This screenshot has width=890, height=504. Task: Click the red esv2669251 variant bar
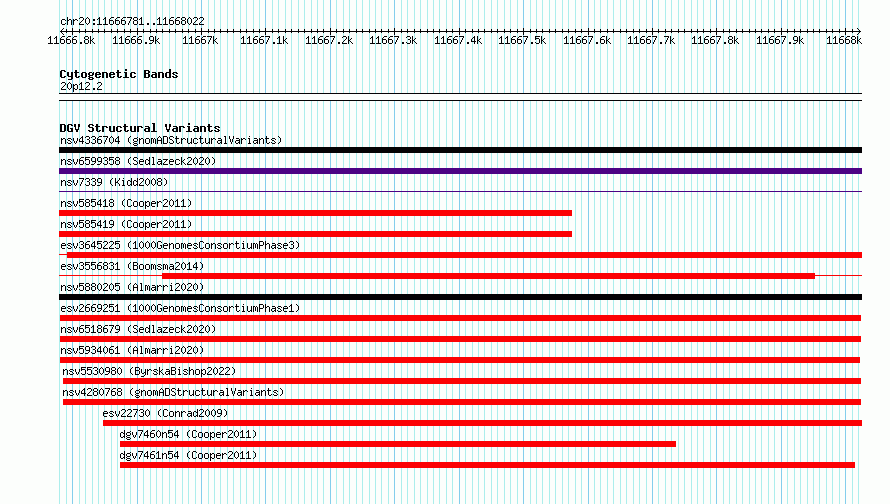(460, 318)
